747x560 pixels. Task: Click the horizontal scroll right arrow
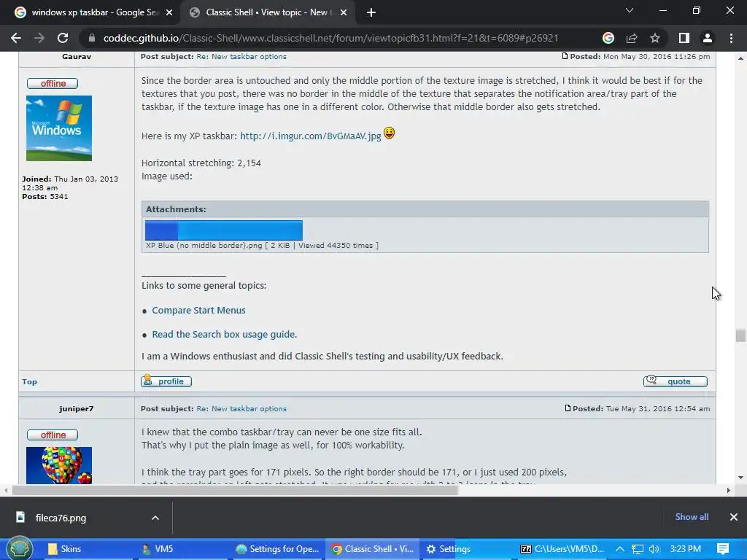pyautogui.click(x=729, y=490)
